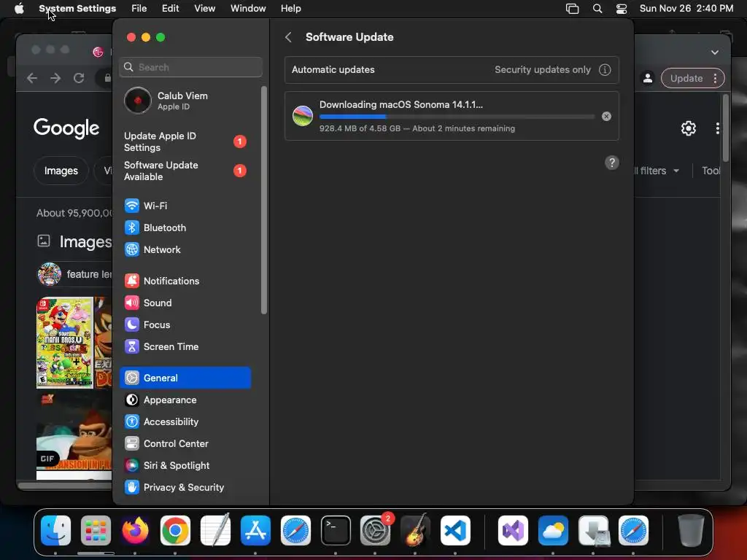This screenshot has height=560, width=747.
Task: Click Software Update Available notice
Action: (x=185, y=171)
